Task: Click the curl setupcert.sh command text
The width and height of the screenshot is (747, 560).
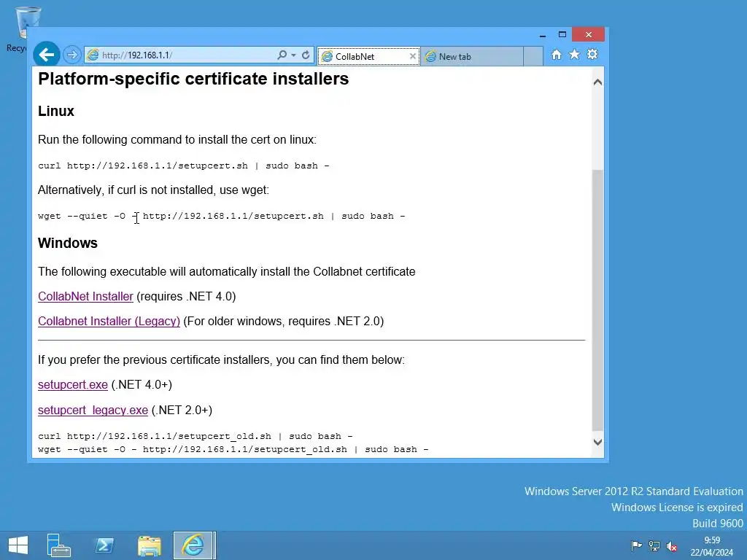Action: (183, 166)
